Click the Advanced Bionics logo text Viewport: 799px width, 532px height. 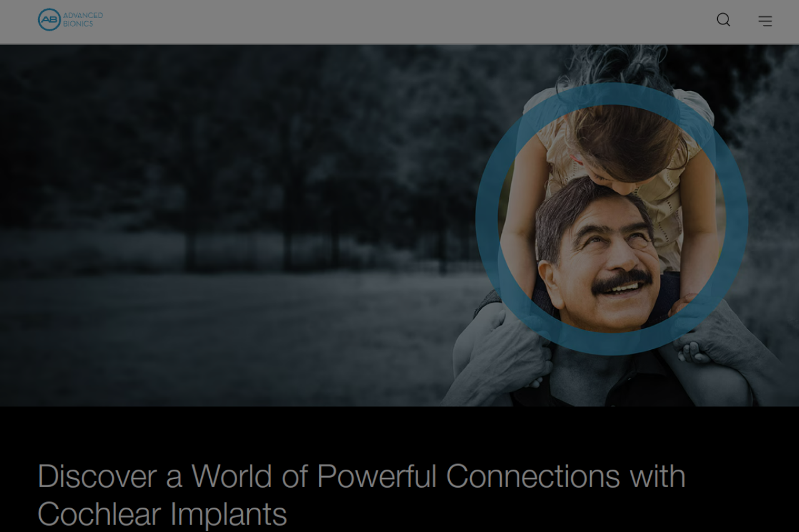click(x=83, y=19)
